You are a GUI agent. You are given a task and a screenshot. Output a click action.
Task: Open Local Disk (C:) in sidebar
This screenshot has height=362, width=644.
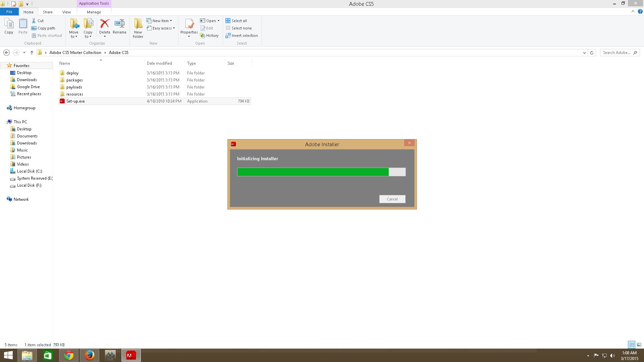(30, 171)
